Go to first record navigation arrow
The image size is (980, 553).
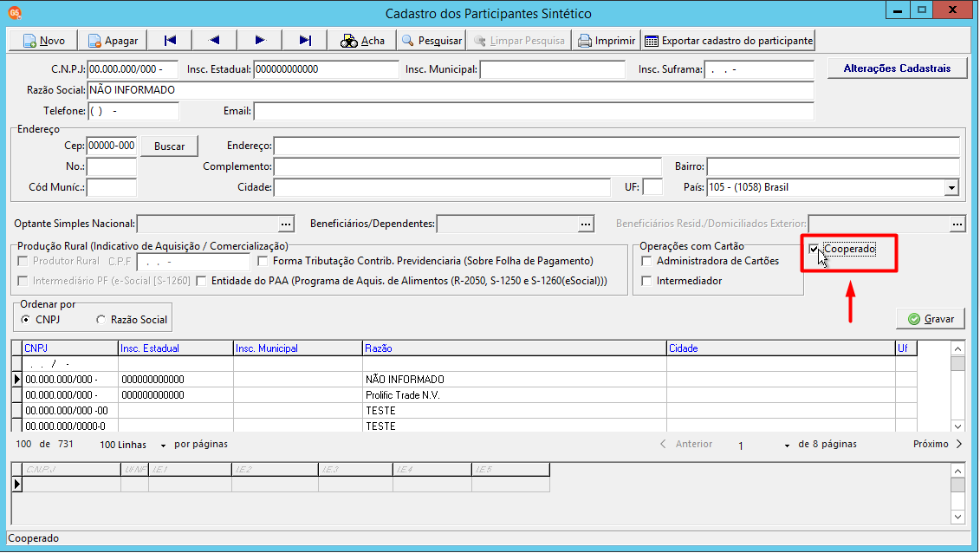169,41
